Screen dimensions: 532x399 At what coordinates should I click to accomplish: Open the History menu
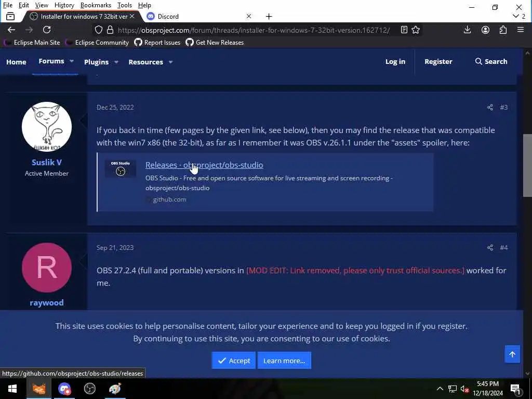point(64,5)
